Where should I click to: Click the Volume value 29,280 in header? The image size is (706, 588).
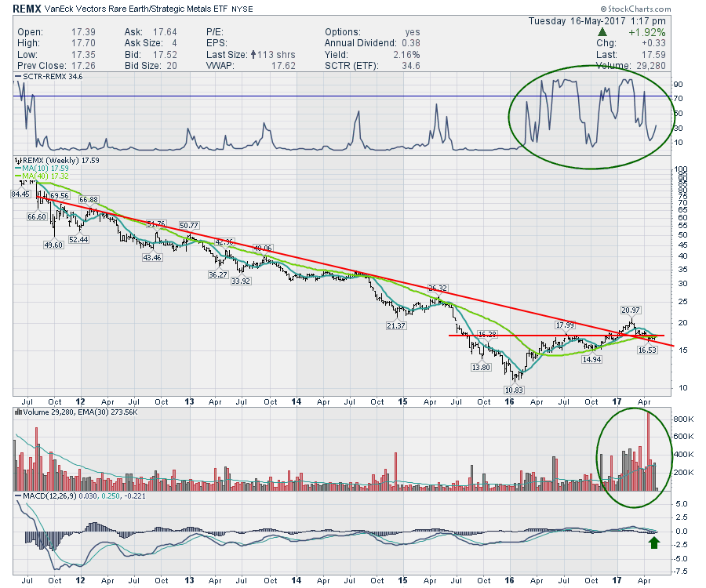point(649,66)
